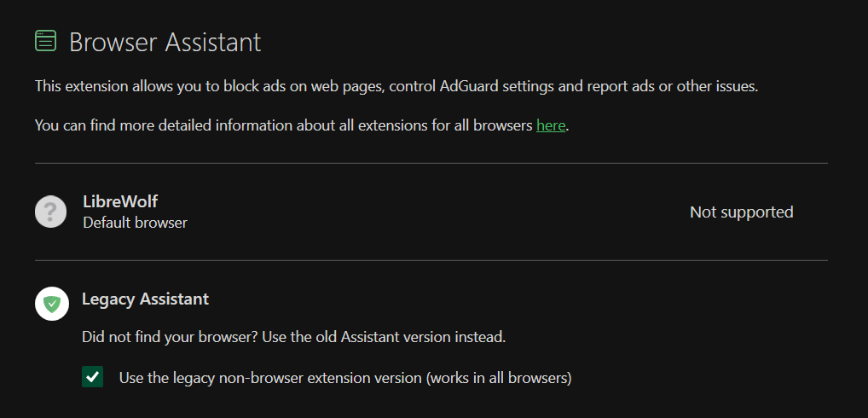868x418 pixels.
Task: Click the '(works in all browsers)' note
Action: click(498, 377)
